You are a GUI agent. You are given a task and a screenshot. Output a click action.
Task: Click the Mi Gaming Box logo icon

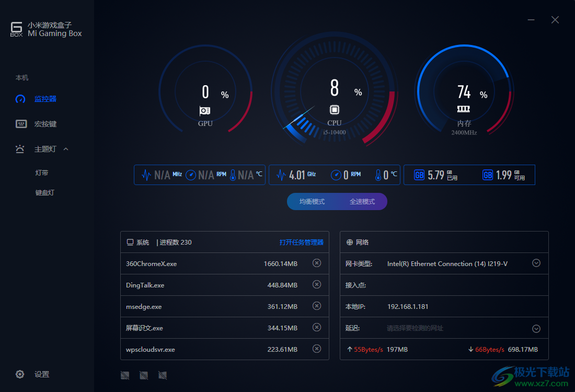click(x=17, y=29)
